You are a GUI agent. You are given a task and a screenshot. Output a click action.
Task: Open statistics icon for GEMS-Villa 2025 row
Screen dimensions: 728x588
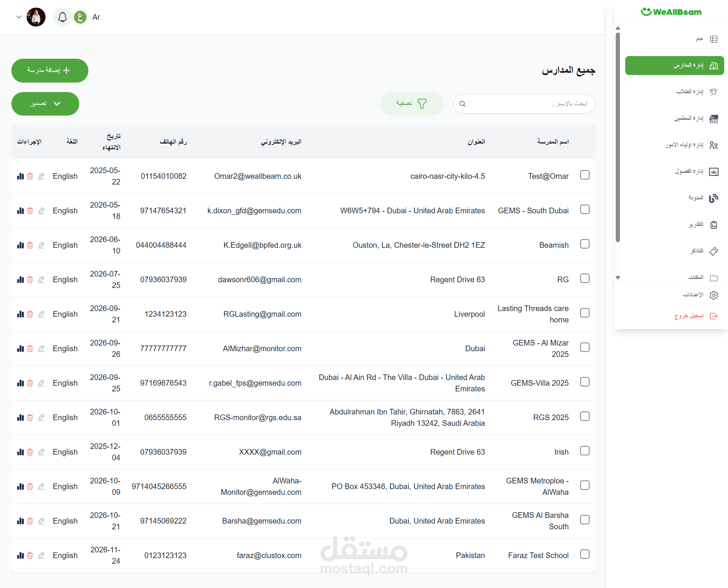click(x=20, y=383)
